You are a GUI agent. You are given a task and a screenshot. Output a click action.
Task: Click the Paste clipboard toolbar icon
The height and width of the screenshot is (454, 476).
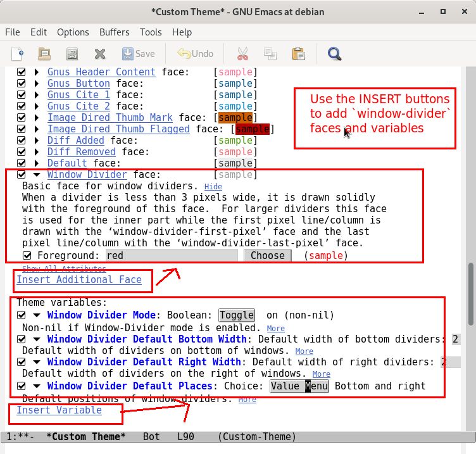click(298, 54)
